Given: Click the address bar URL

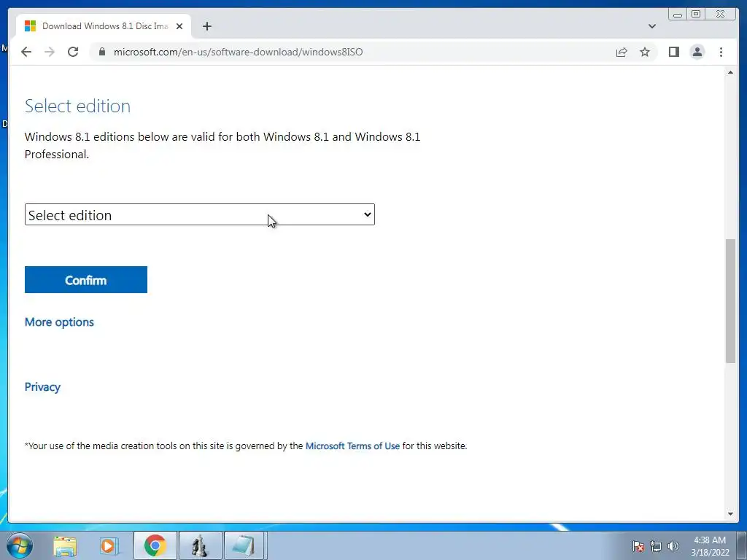Looking at the screenshot, I should coord(239,52).
